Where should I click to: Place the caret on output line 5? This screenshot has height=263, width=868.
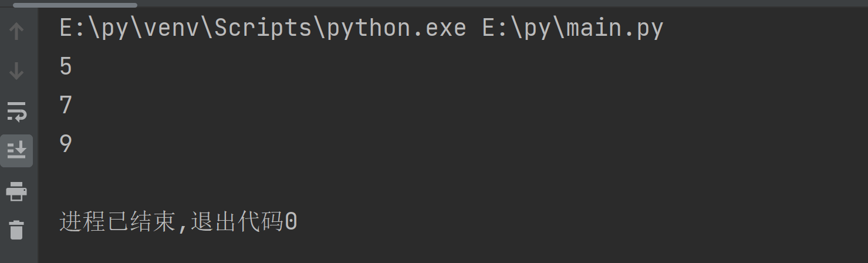click(x=66, y=66)
